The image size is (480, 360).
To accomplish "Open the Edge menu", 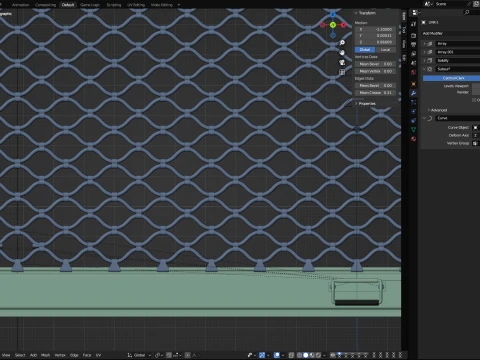I will [74, 355].
